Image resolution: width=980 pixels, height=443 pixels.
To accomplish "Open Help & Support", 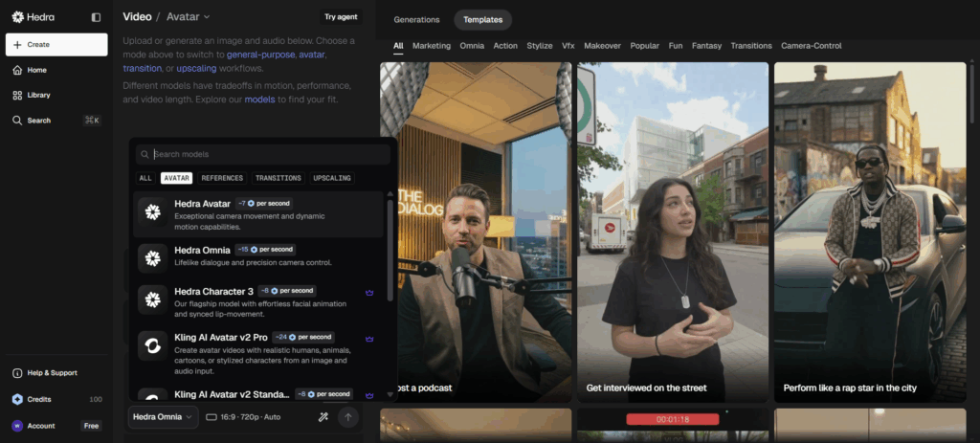I will 56,373.
